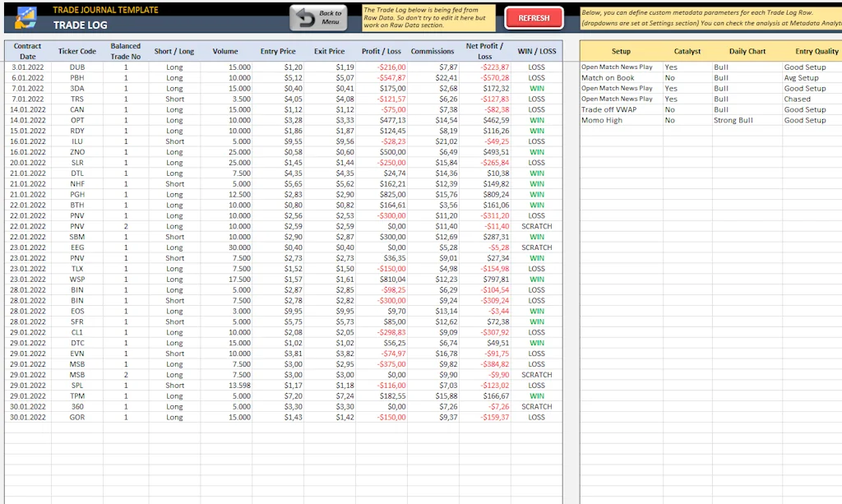The width and height of the screenshot is (842, 504).
Task: Click the Commissions column header
Action: pyautogui.click(x=432, y=51)
